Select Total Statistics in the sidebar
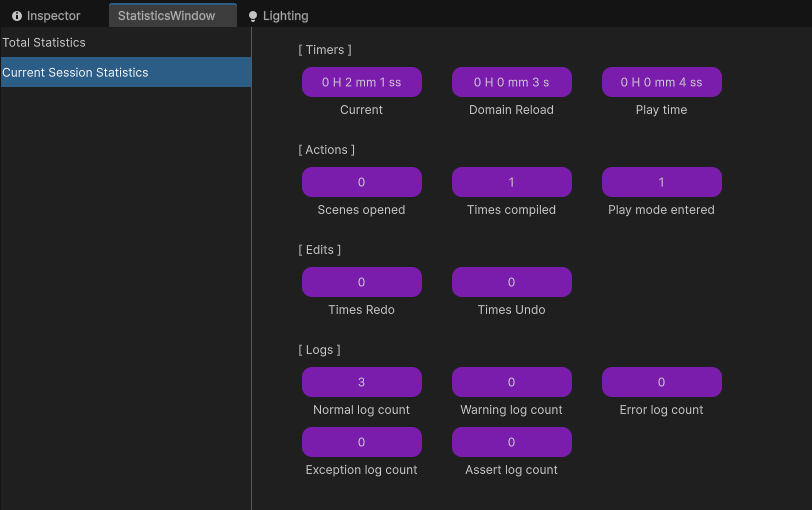Screen dimensions: 812x510 click(x=44, y=43)
